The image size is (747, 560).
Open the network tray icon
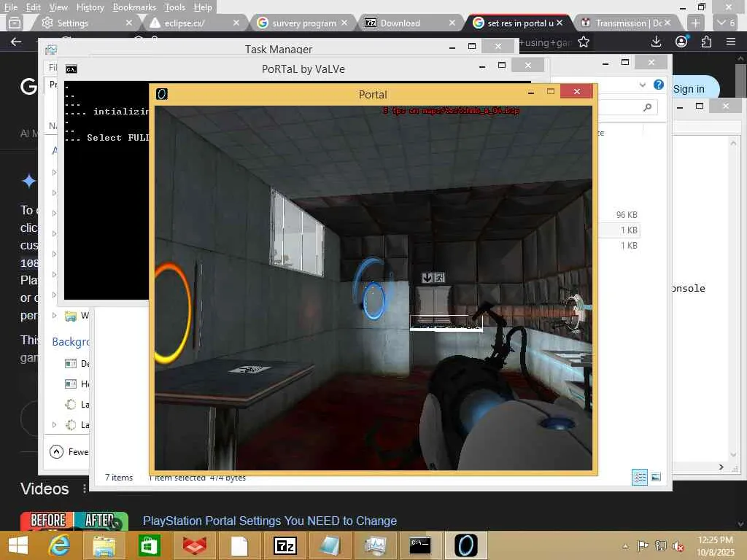click(661, 545)
